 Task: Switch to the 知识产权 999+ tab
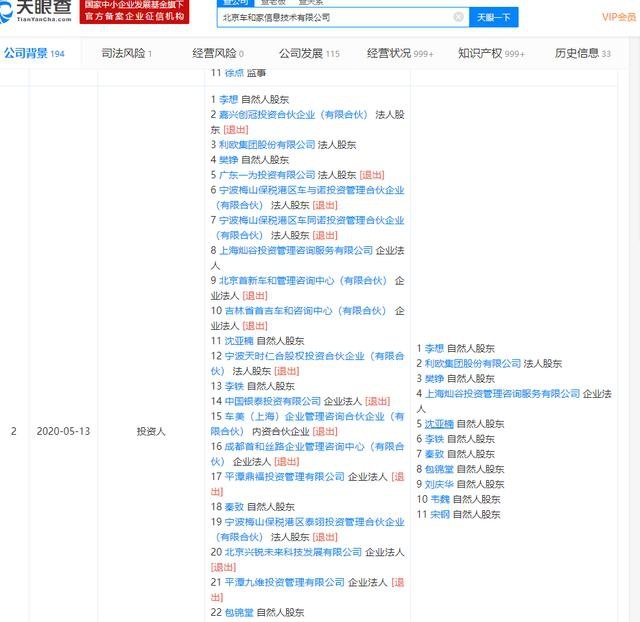(491, 53)
